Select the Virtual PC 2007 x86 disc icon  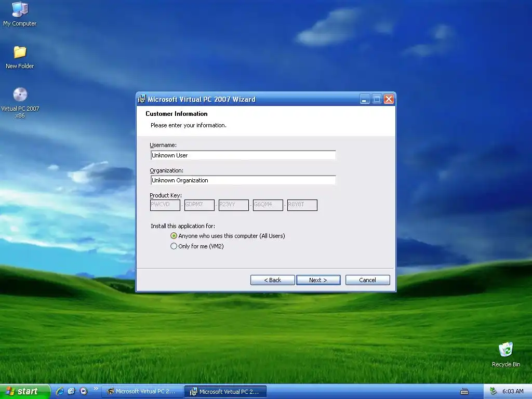(x=20, y=103)
